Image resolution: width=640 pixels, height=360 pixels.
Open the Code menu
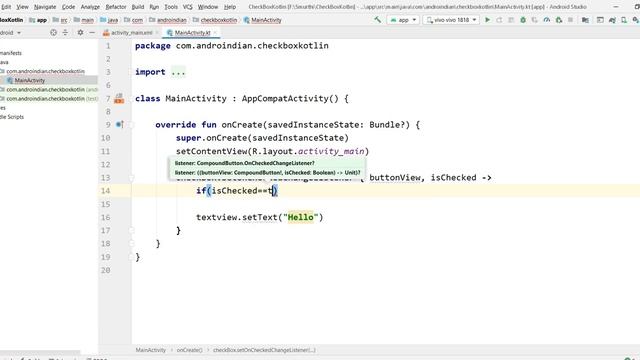[68, 7]
